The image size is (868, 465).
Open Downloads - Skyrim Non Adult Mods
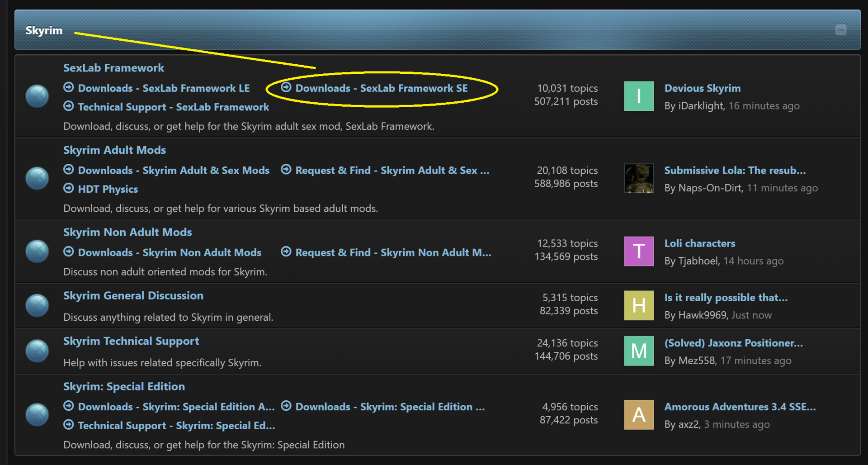click(x=170, y=253)
